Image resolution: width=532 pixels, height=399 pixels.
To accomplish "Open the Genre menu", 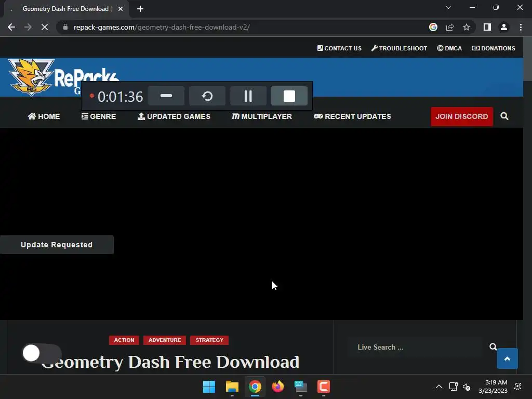I will click(99, 116).
